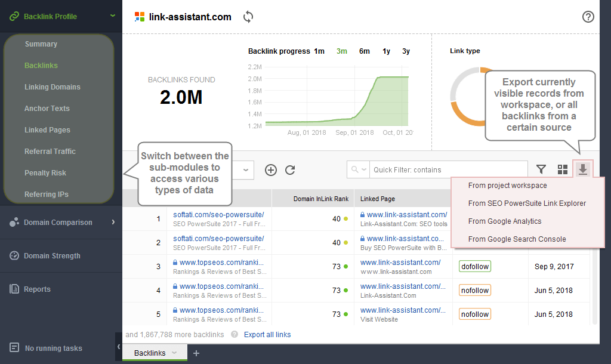View Penalty Risk sub-module

coord(45,172)
